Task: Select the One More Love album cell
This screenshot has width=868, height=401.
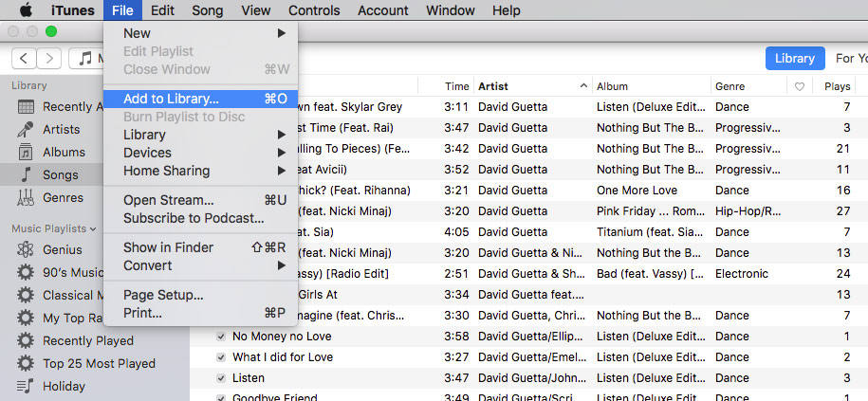Action: coord(637,191)
